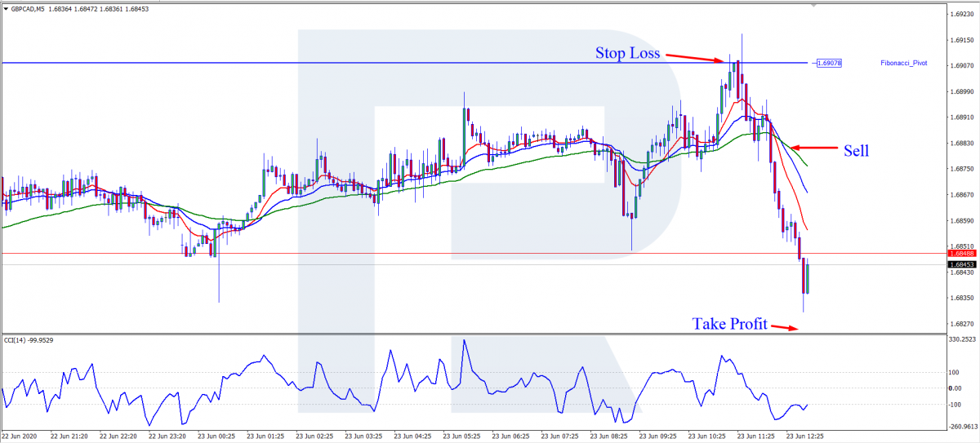Select the red arrow next to Take Profit

pos(786,328)
